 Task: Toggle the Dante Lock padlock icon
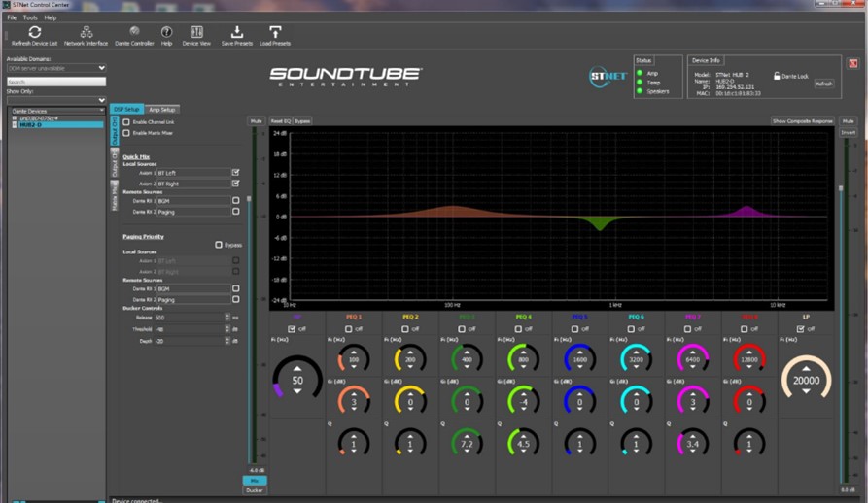point(777,76)
